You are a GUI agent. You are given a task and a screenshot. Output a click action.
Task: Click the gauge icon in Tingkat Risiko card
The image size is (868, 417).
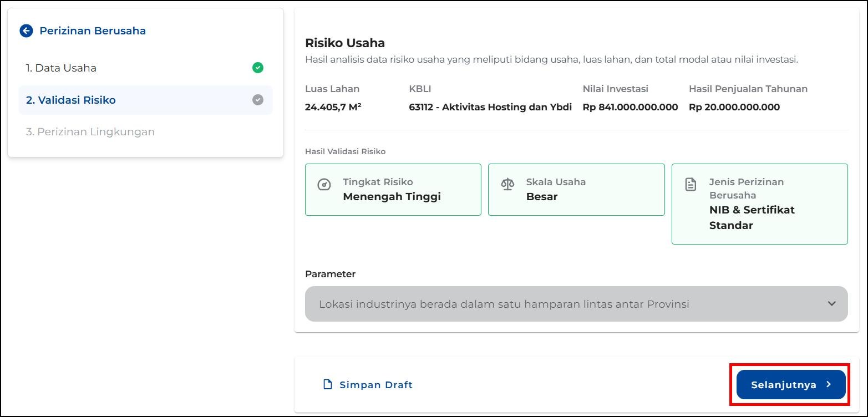[324, 185]
